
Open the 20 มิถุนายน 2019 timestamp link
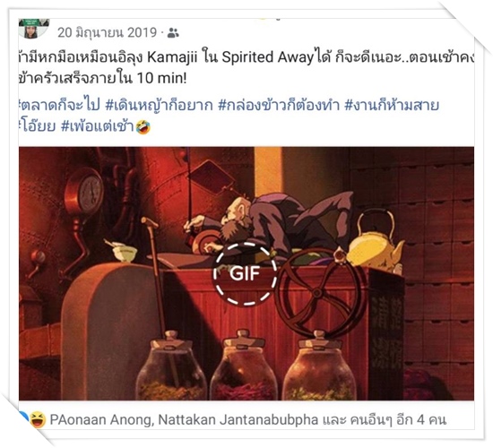click(107, 32)
